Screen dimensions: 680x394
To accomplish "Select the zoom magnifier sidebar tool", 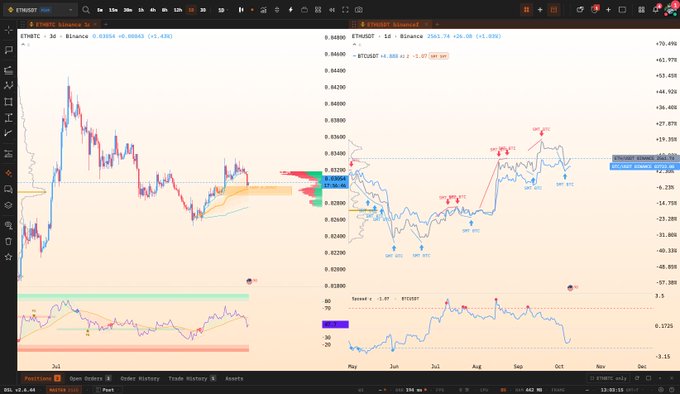I will pos(8,225).
